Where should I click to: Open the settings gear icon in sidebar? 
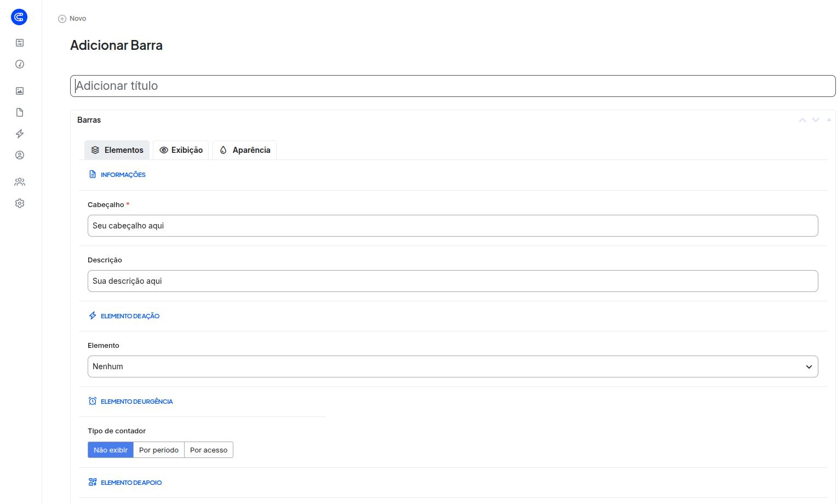20,203
